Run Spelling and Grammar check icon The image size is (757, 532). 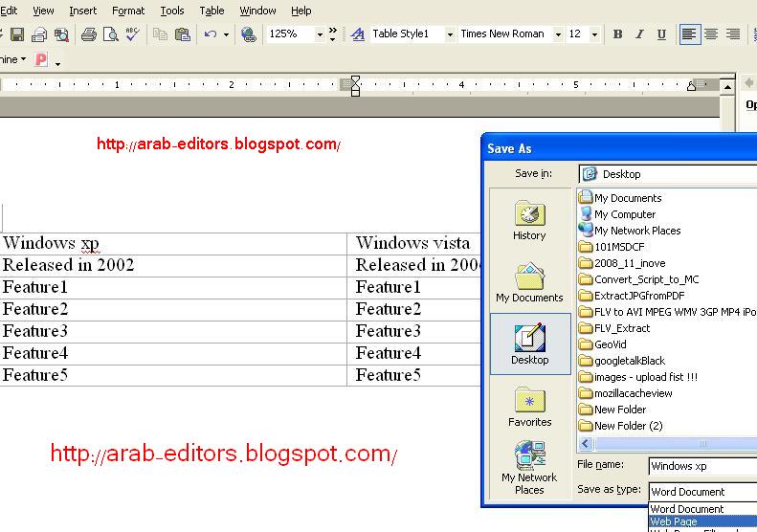(x=132, y=34)
